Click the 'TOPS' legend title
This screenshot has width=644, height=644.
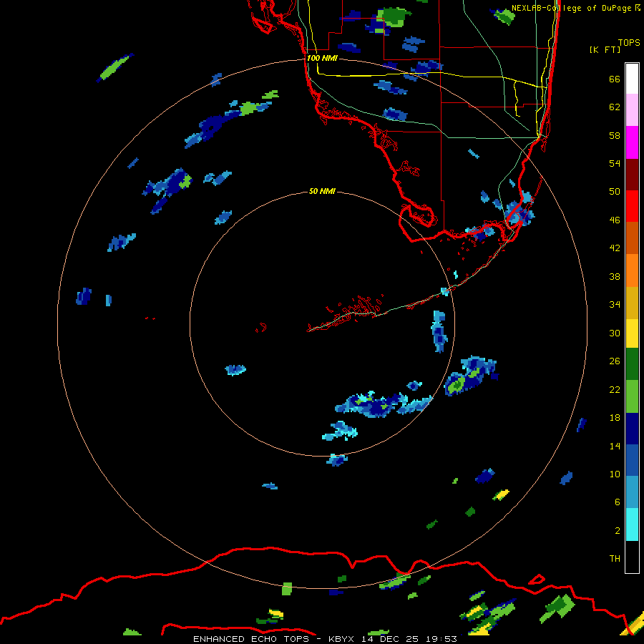[629, 43]
